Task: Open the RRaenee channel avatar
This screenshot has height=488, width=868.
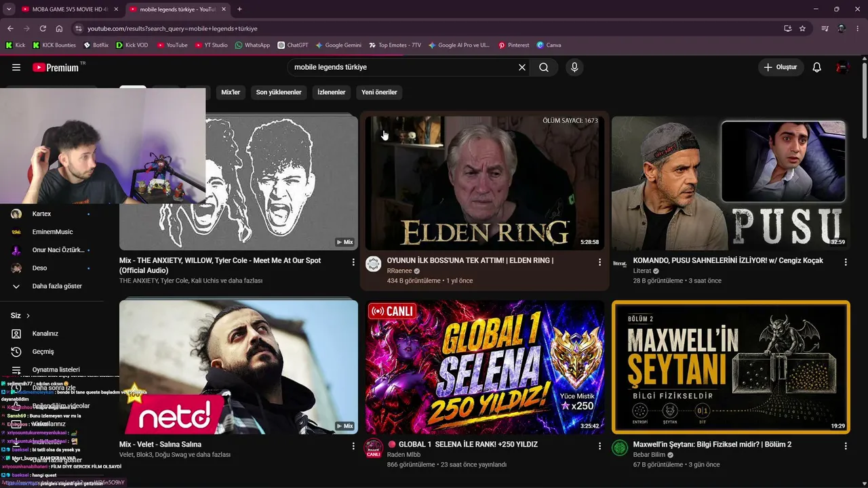Action: tap(374, 264)
